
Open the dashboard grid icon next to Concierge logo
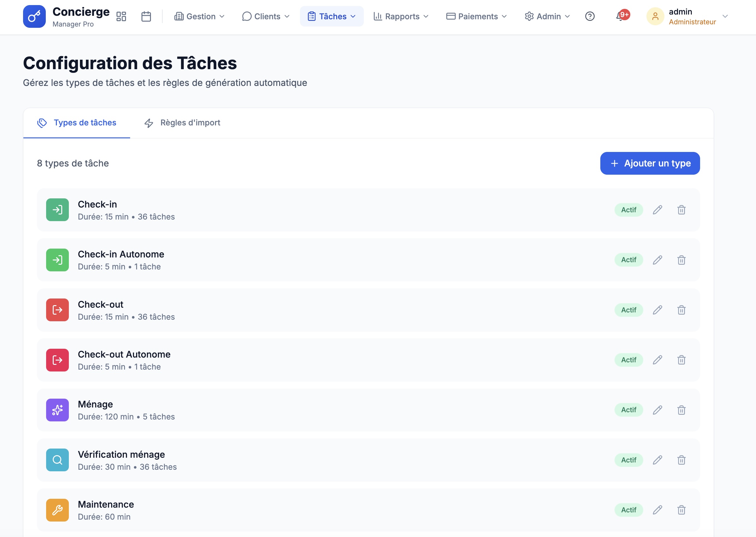pyautogui.click(x=121, y=16)
